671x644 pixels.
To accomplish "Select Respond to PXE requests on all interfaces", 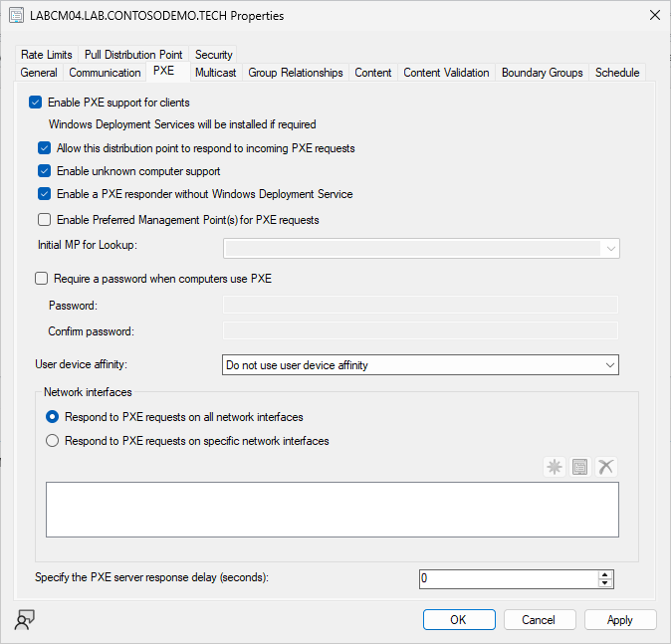I will point(52,417).
